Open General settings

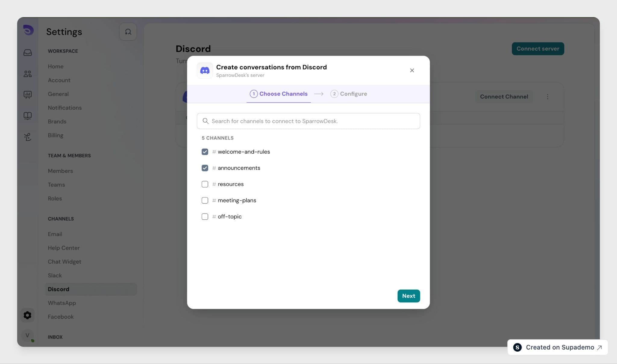[58, 94]
